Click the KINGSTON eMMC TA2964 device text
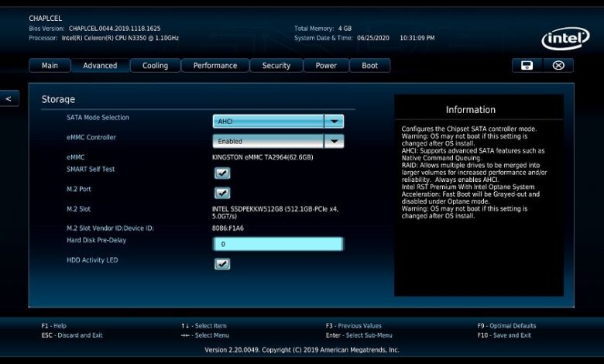The height and width of the screenshot is (364, 604). coord(263,157)
